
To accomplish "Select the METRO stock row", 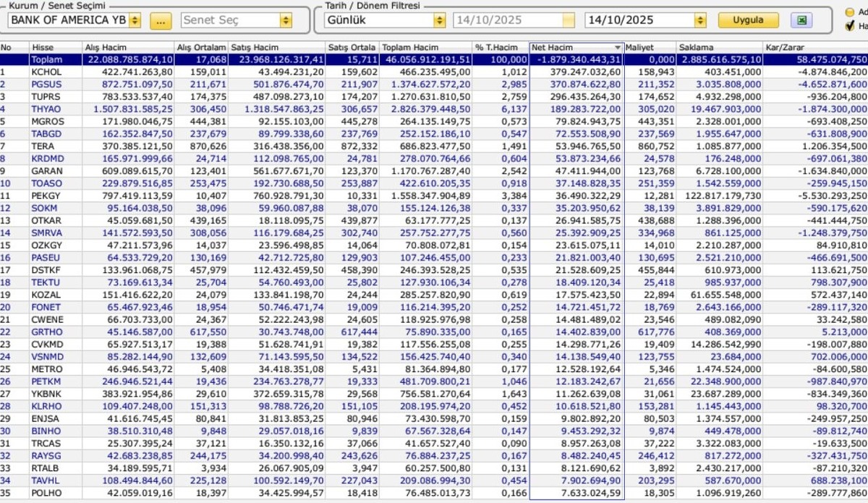I will coord(434,369).
